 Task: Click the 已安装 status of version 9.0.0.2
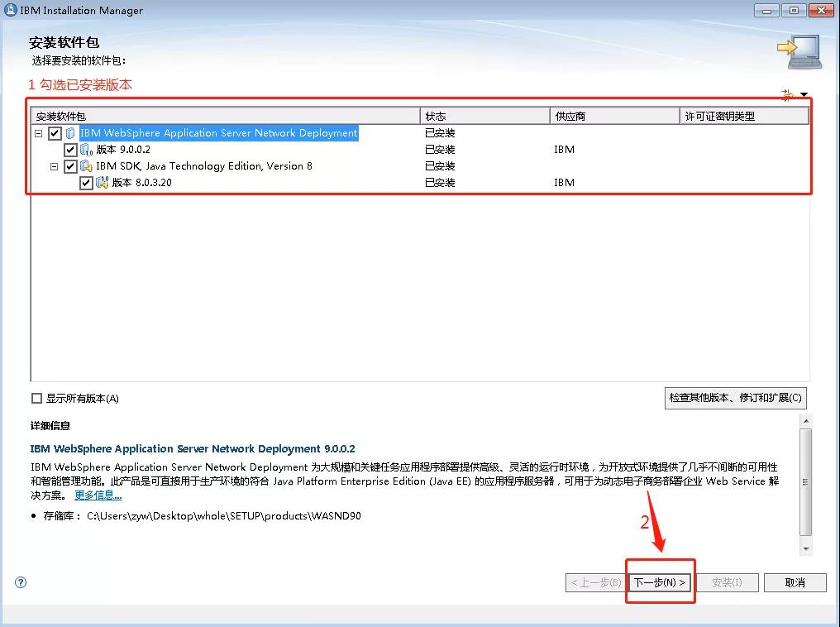pyautogui.click(x=440, y=150)
